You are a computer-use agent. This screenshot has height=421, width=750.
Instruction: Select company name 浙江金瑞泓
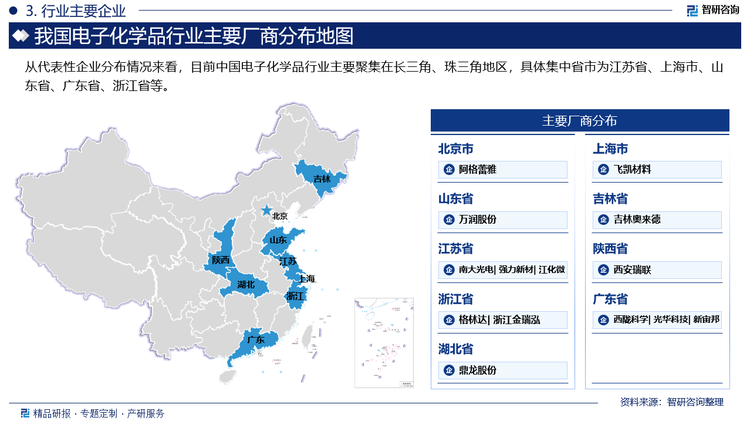(x=517, y=320)
